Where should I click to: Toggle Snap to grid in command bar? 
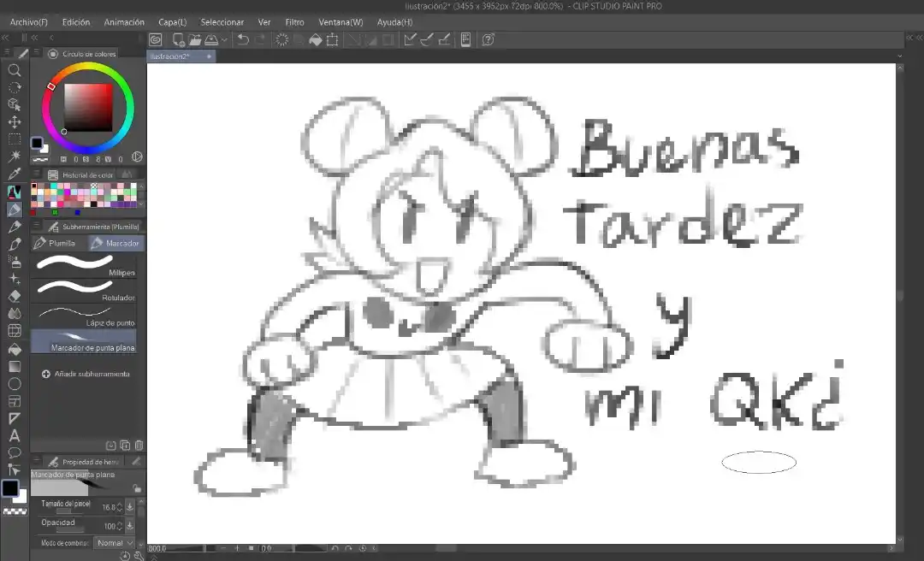444,39
